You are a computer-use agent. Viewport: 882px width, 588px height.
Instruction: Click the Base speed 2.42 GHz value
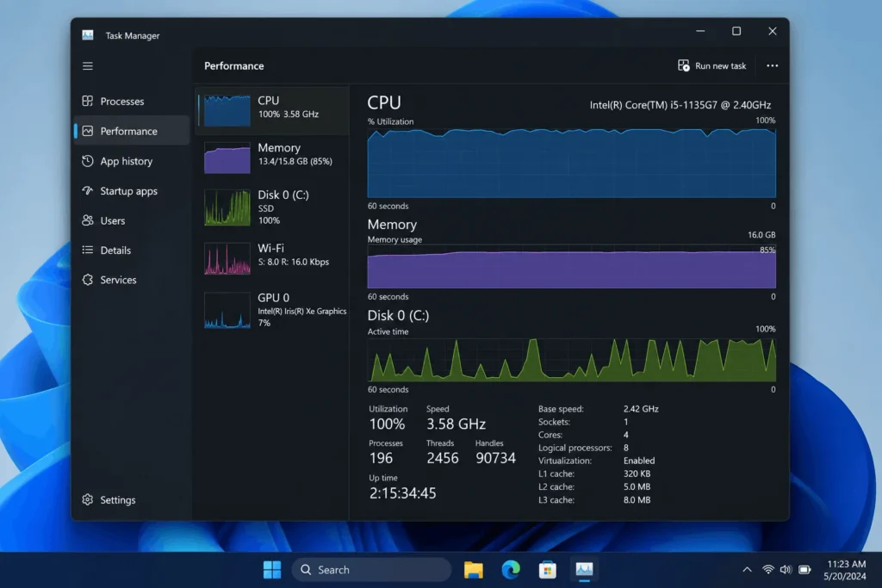point(641,409)
